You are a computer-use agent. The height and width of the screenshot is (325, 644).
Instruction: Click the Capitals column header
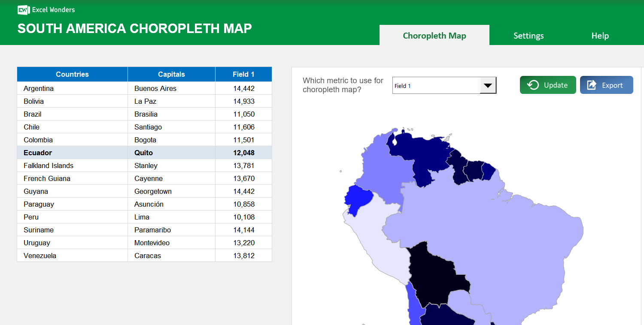click(x=171, y=74)
